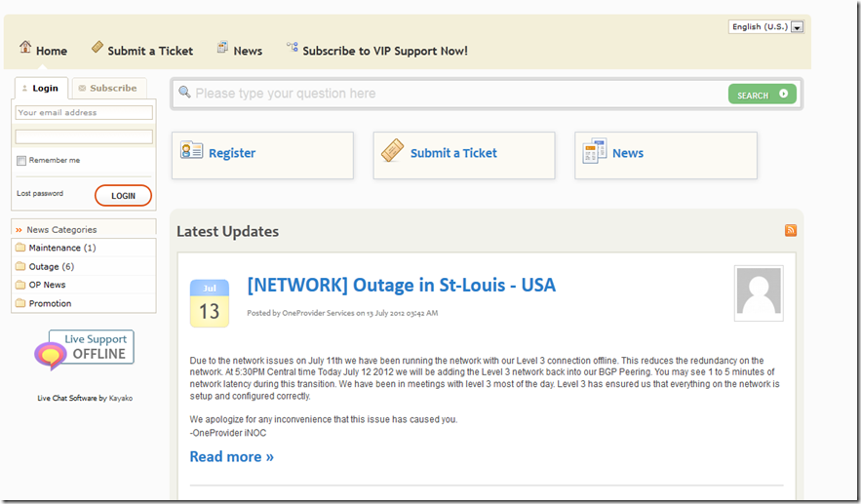
Task: Select Subscribe to VIP Support Now!
Action: tap(385, 51)
